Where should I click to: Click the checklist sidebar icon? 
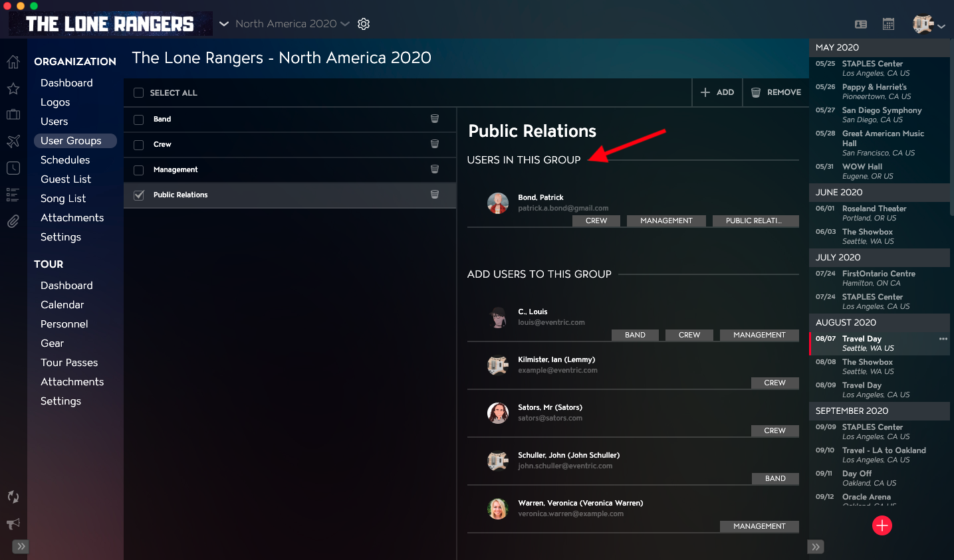[x=13, y=195]
